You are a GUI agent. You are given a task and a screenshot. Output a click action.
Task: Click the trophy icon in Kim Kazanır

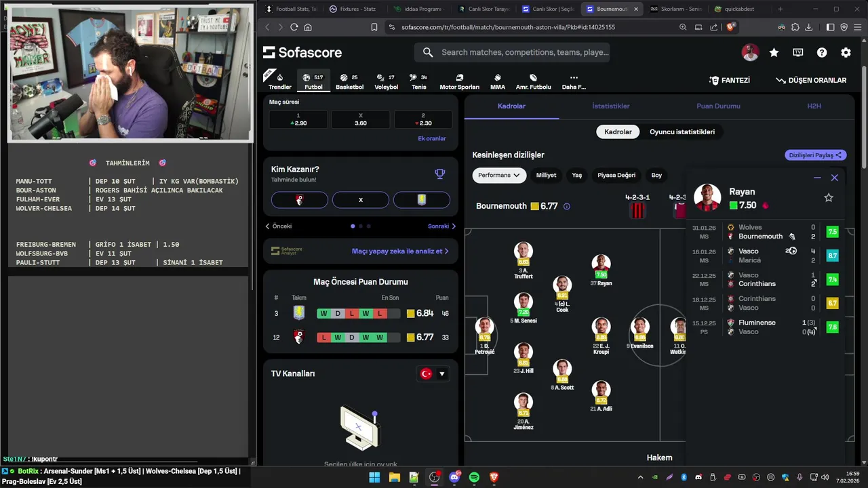click(440, 174)
